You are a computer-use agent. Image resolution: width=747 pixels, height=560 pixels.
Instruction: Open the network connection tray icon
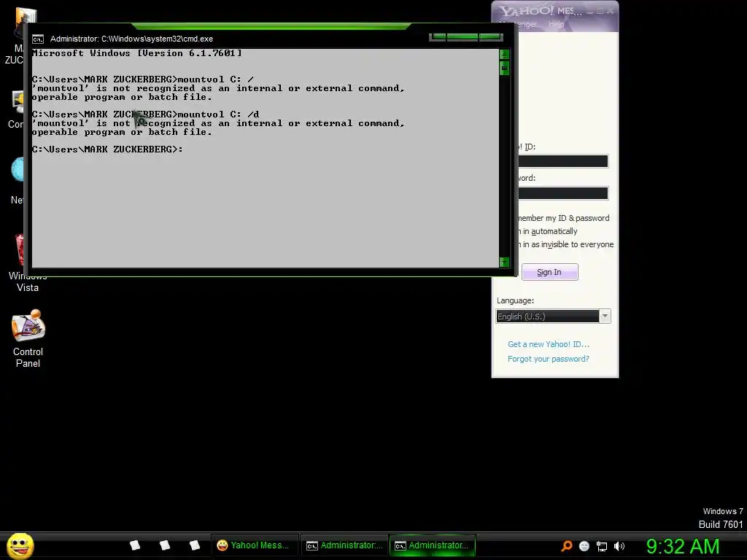pyautogui.click(x=602, y=546)
